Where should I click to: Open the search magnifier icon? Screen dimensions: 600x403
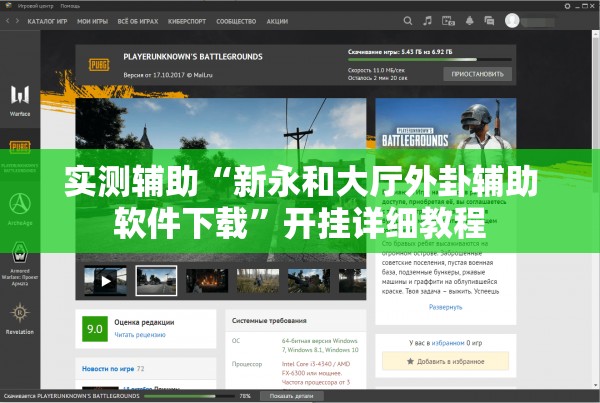point(408,21)
